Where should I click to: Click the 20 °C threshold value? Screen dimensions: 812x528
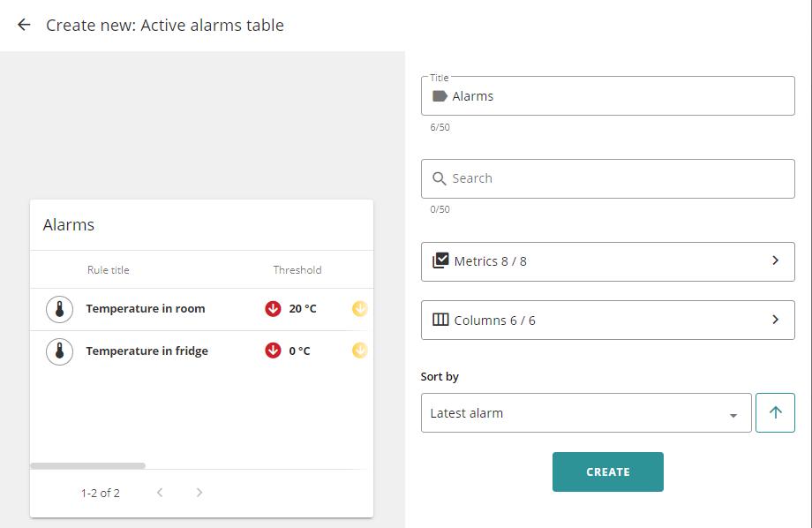303,308
